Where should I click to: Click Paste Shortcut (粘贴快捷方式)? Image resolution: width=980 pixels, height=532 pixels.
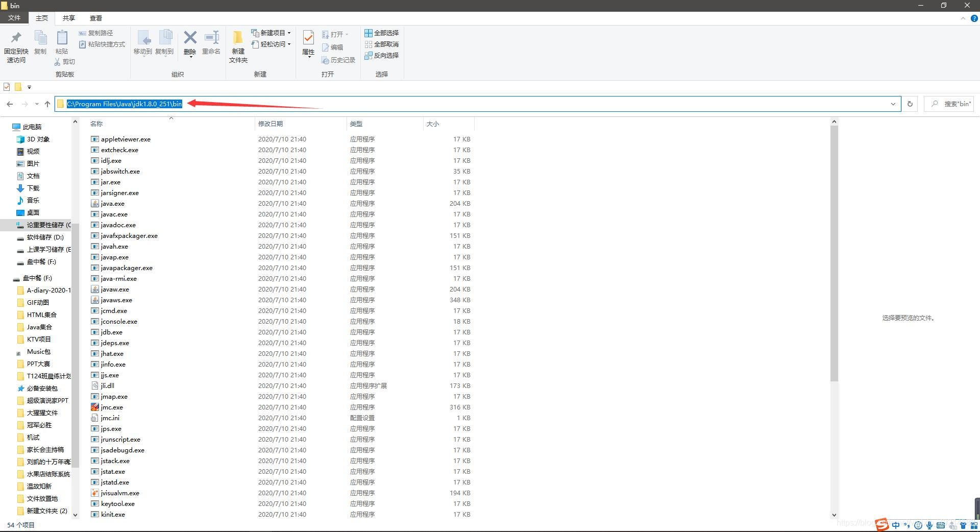point(102,44)
